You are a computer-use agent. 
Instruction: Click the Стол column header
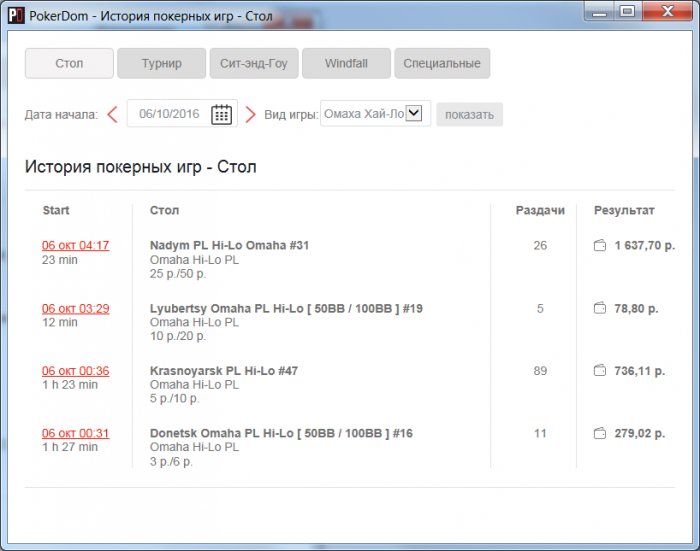pos(164,210)
